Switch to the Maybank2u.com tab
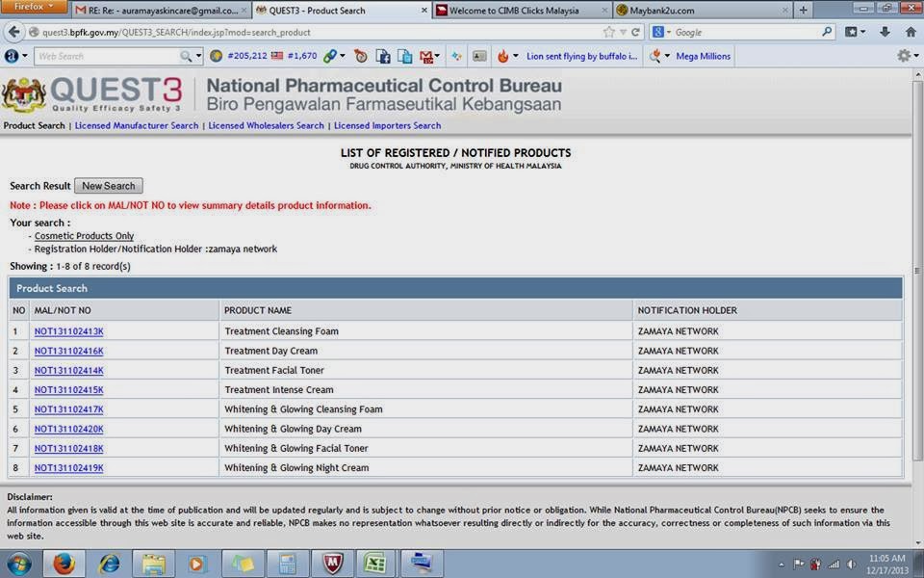Image resolution: width=924 pixels, height=578 pixels. [x=703, y=10]
